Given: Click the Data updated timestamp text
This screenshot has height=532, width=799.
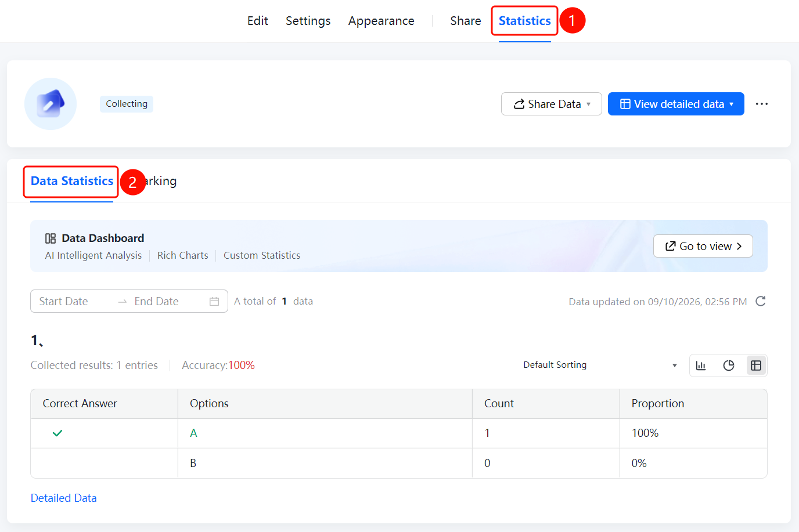Looking at the screenshot, I should click(658, 302).
